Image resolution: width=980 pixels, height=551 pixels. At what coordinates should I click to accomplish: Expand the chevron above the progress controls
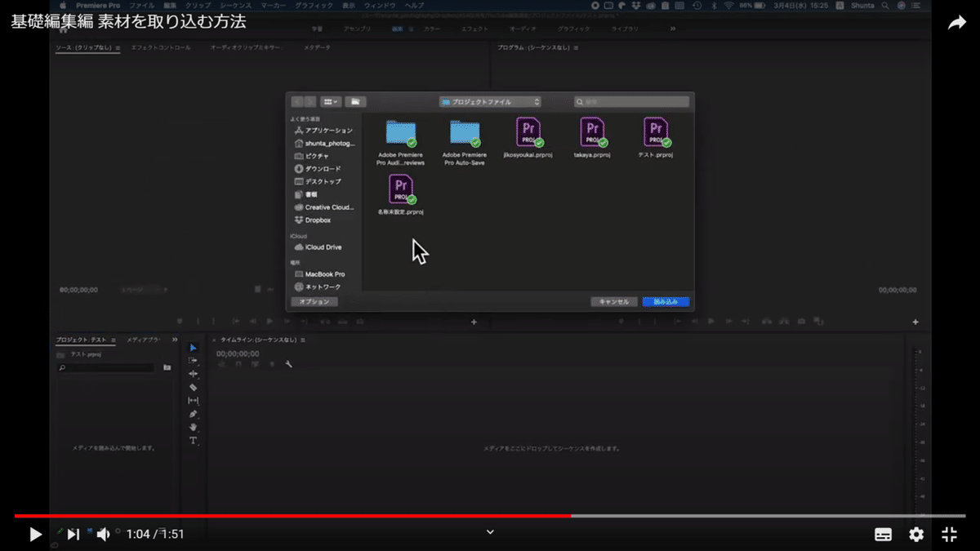490,532
